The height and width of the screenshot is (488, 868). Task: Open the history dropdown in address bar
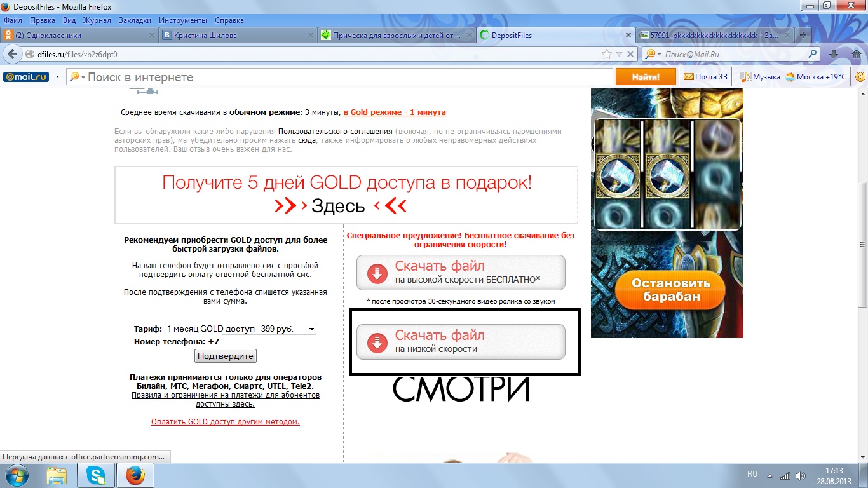tap(619, 55)
